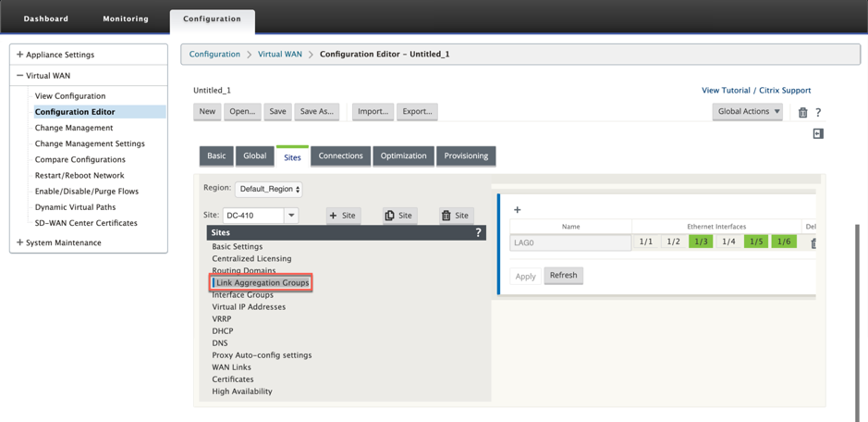Screen dimensions: 868x422
Task: Add a new site with the plus Site button
Action: coord(343,216)
